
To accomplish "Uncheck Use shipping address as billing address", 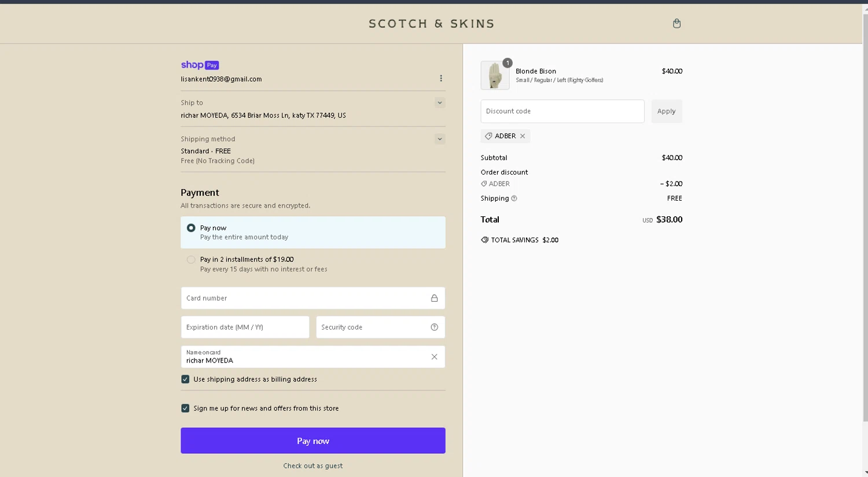I will [x=185, y=379].
